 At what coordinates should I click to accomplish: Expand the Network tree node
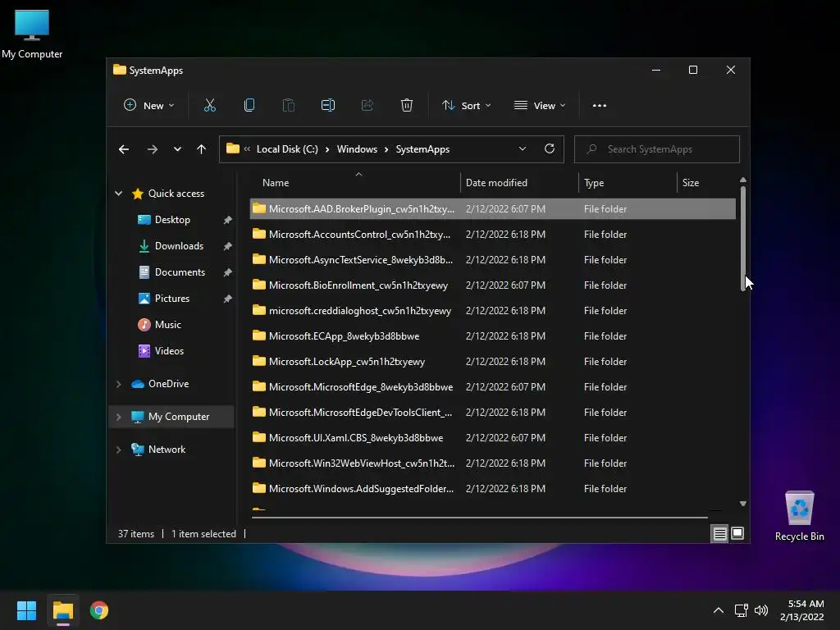tap(118, 450)
